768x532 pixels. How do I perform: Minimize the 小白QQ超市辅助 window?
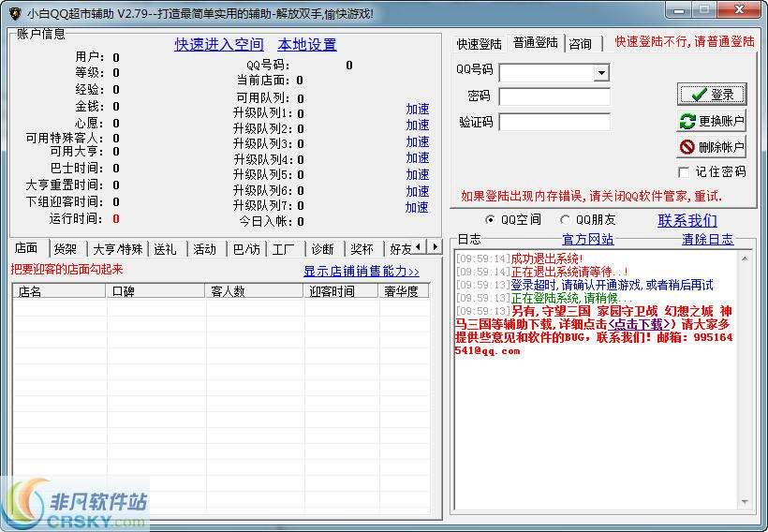(x=679, y=9)
